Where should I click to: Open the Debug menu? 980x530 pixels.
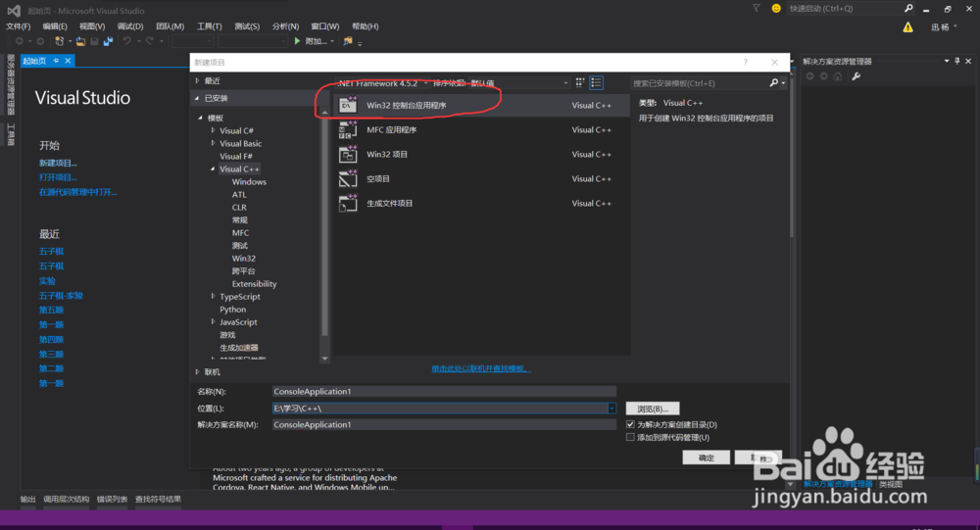(130, 26)
